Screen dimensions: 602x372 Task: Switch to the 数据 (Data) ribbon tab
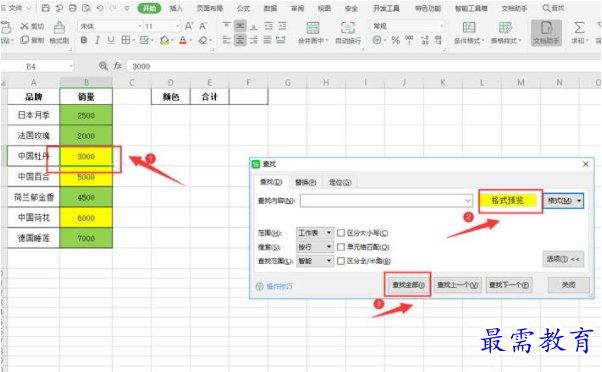coord(270,8)
